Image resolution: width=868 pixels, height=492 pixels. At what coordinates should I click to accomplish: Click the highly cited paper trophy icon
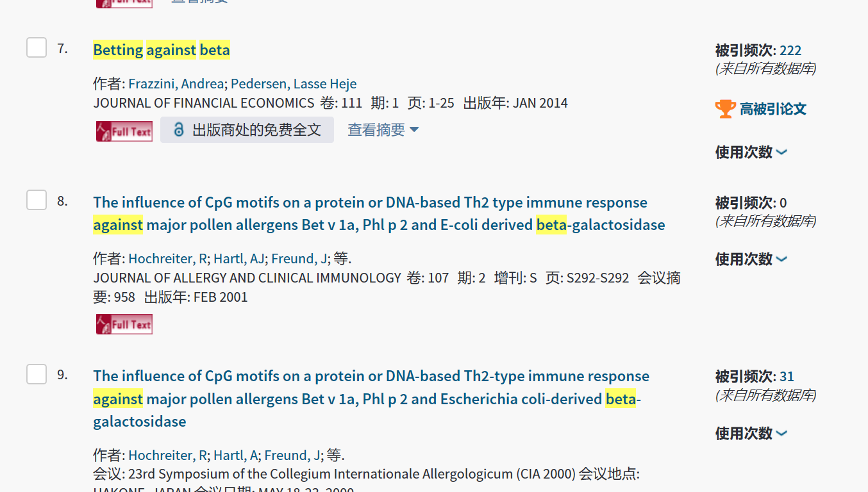(x=725, y=109)
